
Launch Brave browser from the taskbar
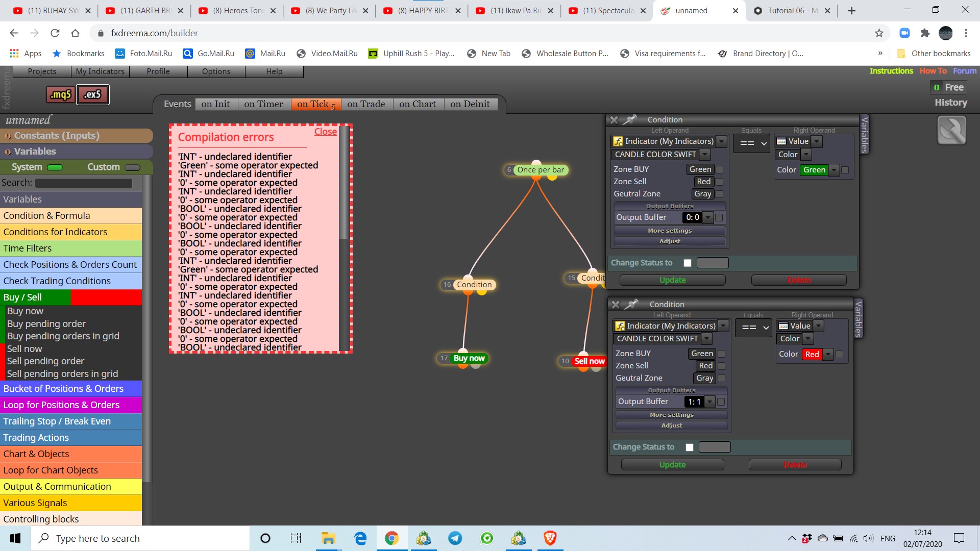click(x=550, y=538)
